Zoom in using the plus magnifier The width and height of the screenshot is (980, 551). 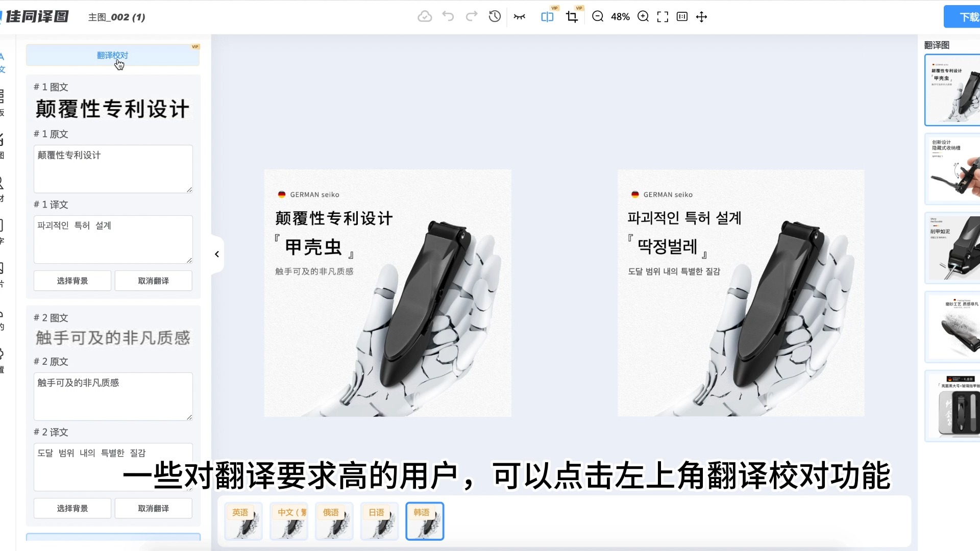[x=643, y=16]
